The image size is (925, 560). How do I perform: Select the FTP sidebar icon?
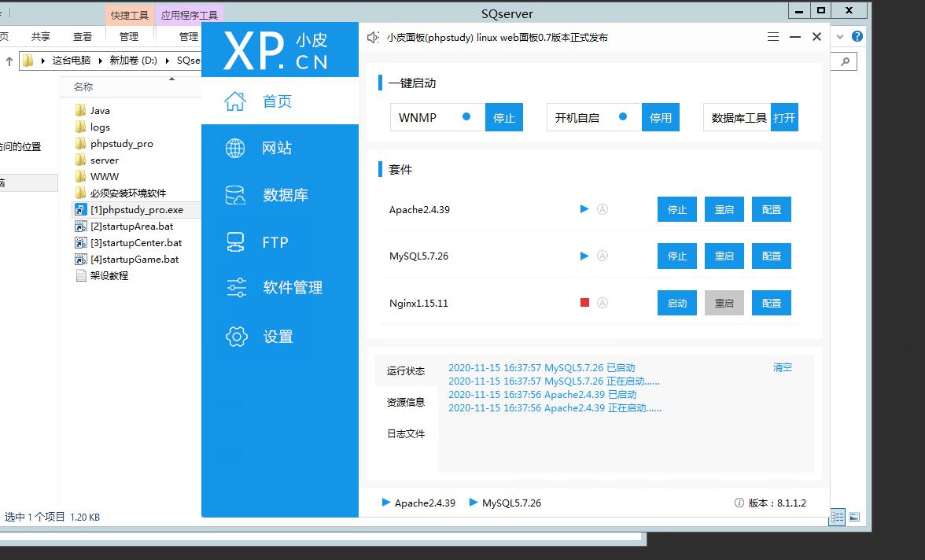[235, 242]
